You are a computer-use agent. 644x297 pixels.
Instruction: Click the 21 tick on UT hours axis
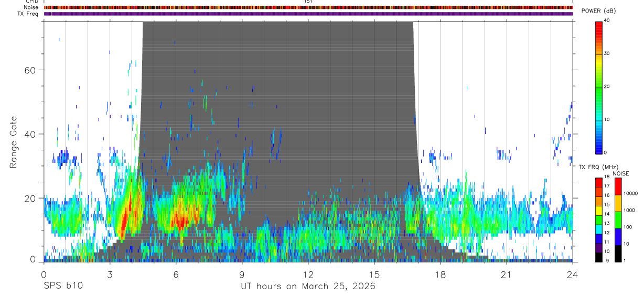(506, 274)
